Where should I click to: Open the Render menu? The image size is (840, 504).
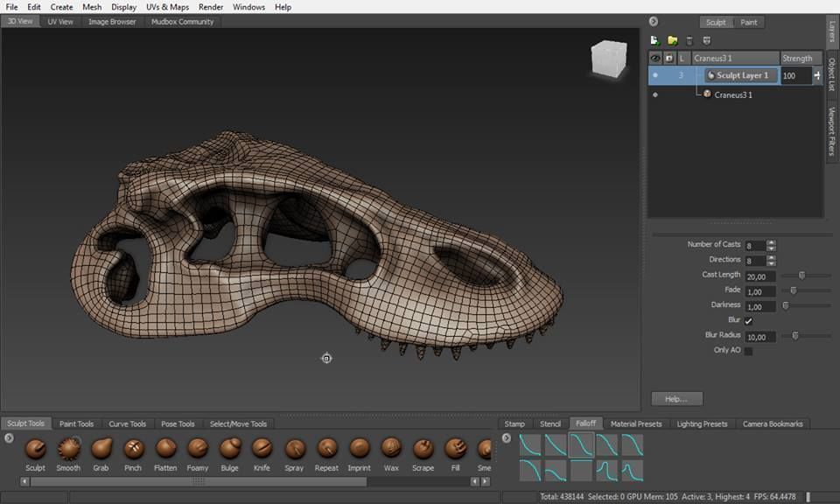(x=211, y=7)
